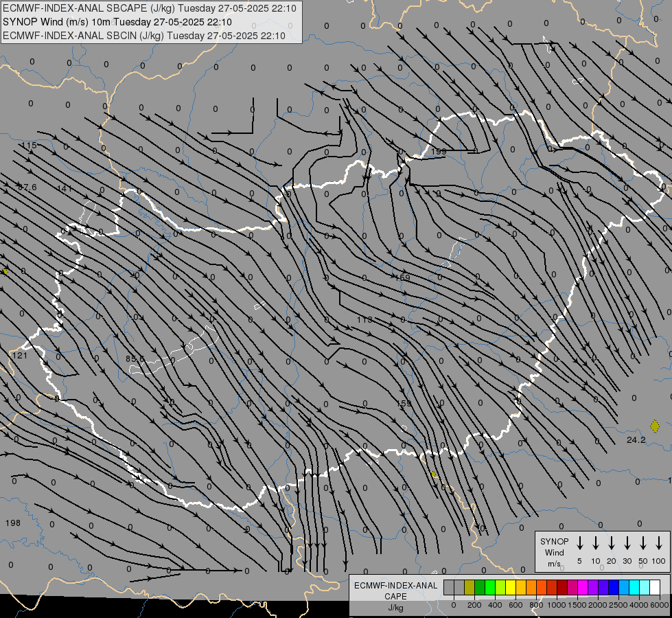This screenshot has height=618, width=672.
Task: Click the 6000 tick label on CAPE scale
Action: point(659,605)
